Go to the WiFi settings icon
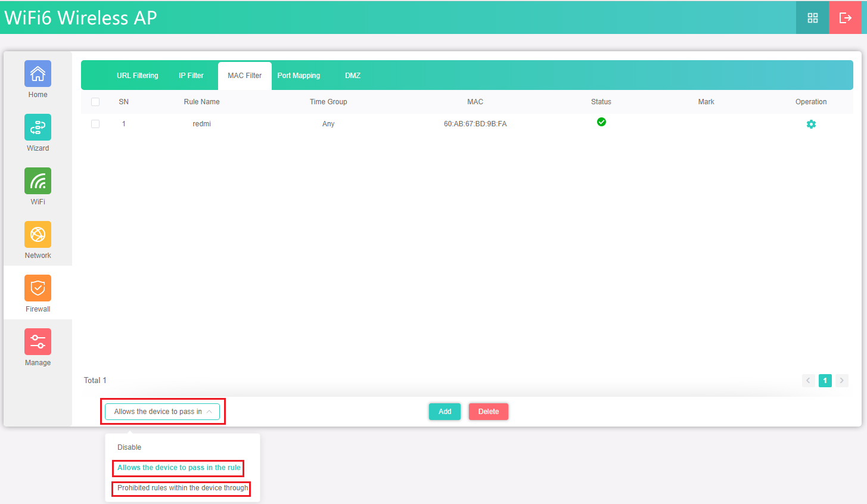 coord(38,181)
